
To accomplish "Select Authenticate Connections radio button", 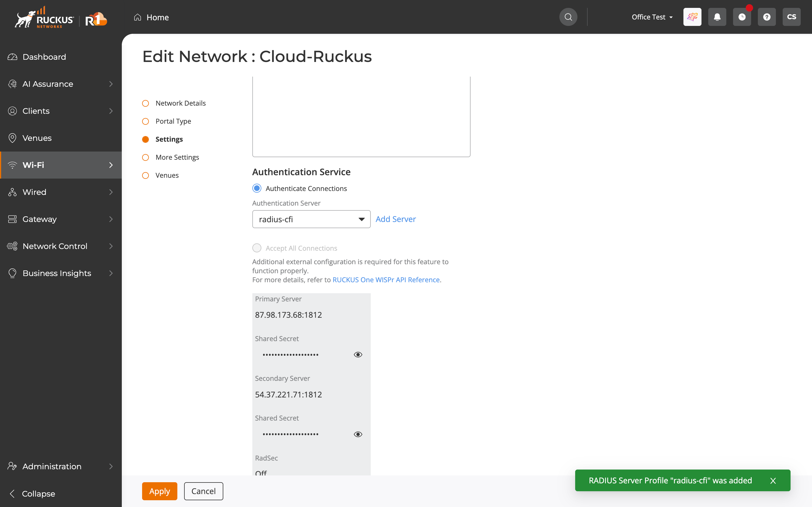I will tap(257, 188).
